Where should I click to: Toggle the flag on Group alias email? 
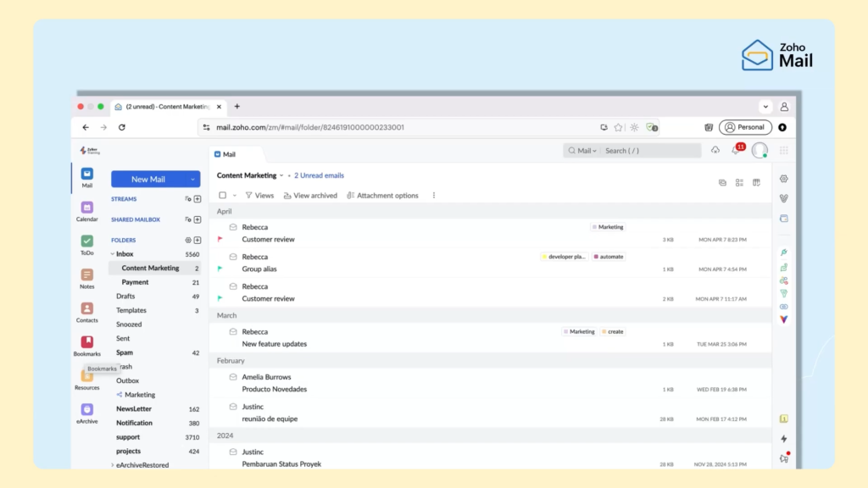(220, 269)
